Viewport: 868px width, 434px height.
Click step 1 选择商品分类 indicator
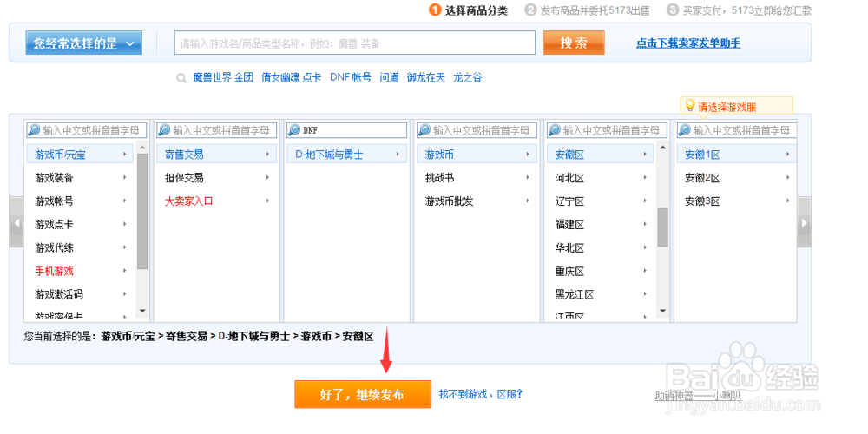tap(469, 10)
